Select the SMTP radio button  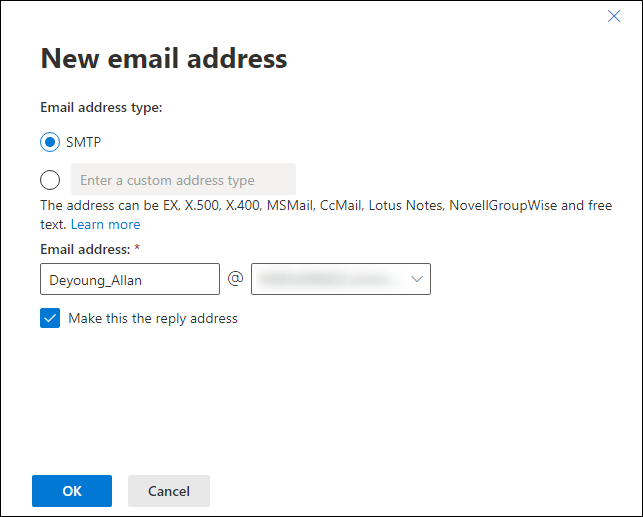(50, 142)
